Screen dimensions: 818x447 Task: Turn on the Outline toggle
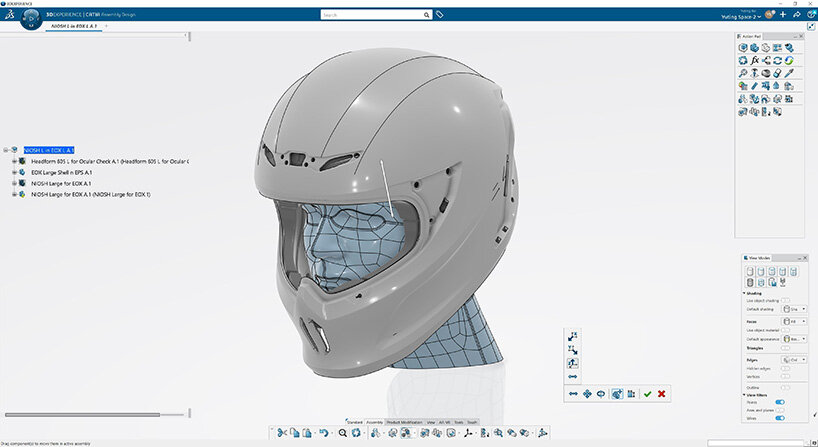pyautogui.click(x=785, y=386)
